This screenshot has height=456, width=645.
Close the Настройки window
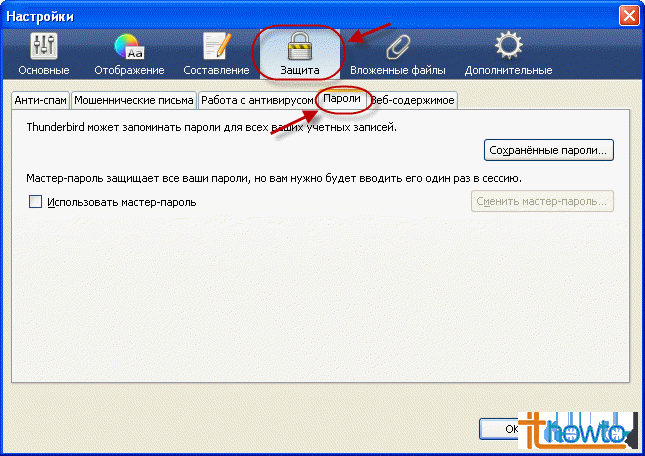pos(629,16)
